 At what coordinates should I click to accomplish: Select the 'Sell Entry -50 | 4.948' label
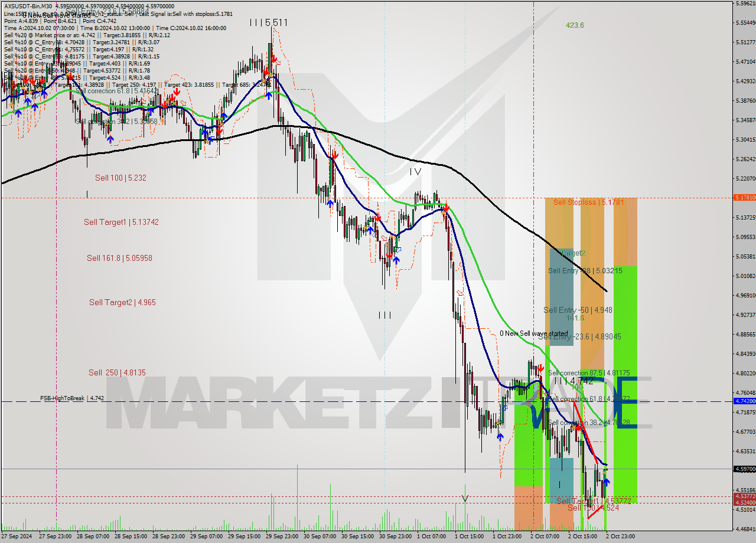[578, 310]
